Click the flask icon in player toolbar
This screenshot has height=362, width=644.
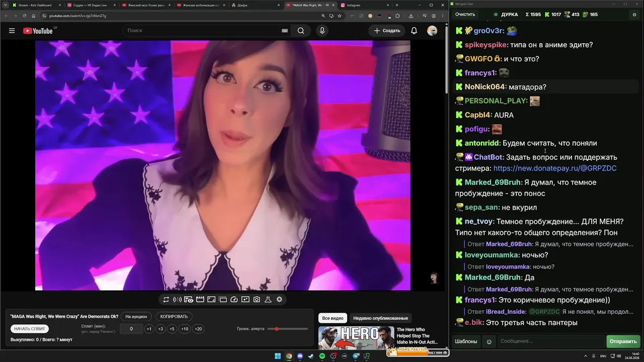(268, 300)
